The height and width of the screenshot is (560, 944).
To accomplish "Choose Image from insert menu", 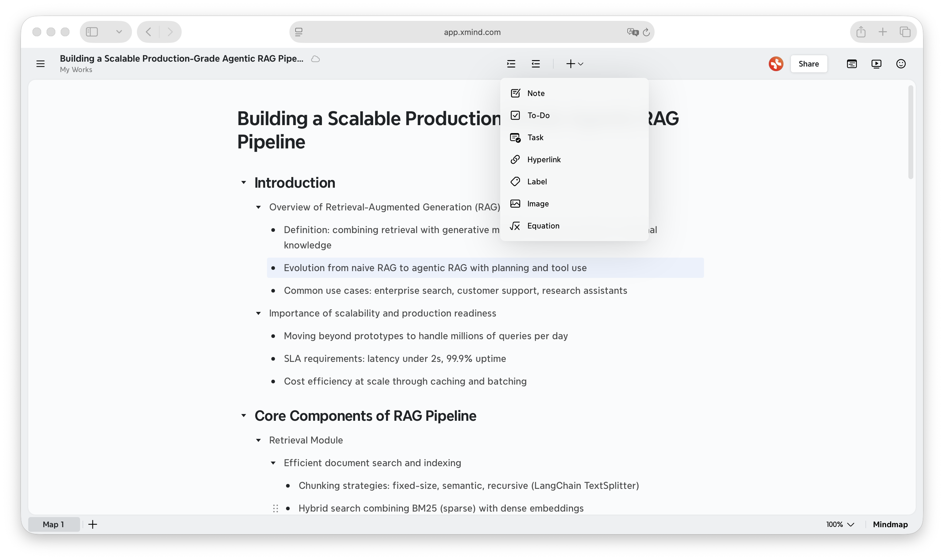I will click(574, 204).
